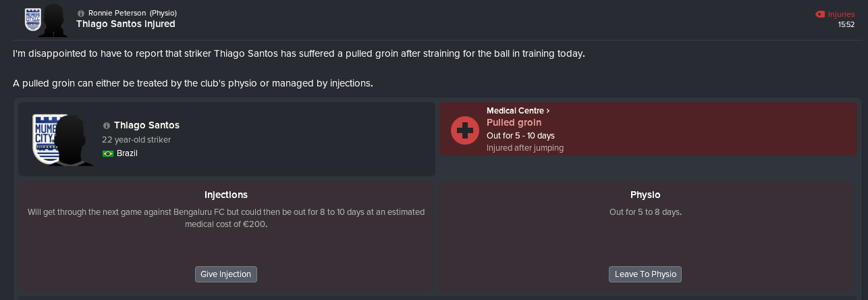The width and height of the screenshot is (868, 300).
Task: Click the 15:52 message timestamp
Action: pyautogui.click(x=846, y=24)
